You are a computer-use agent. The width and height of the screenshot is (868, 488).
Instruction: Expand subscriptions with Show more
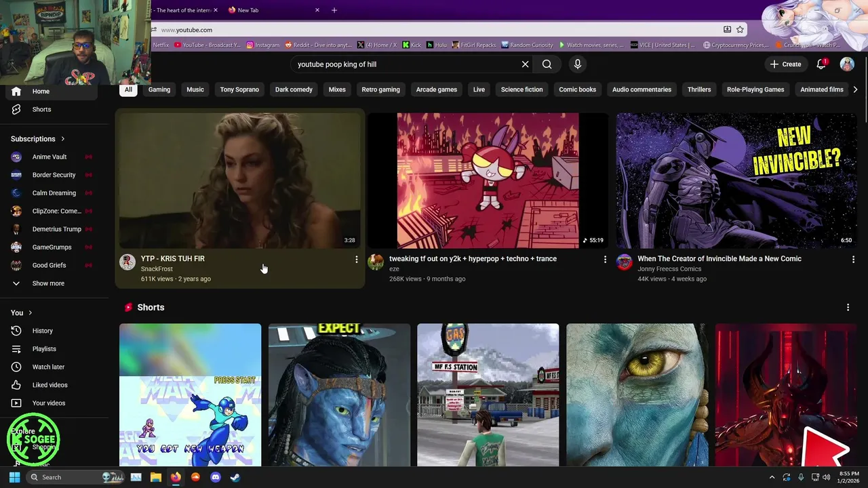point(47,283)
